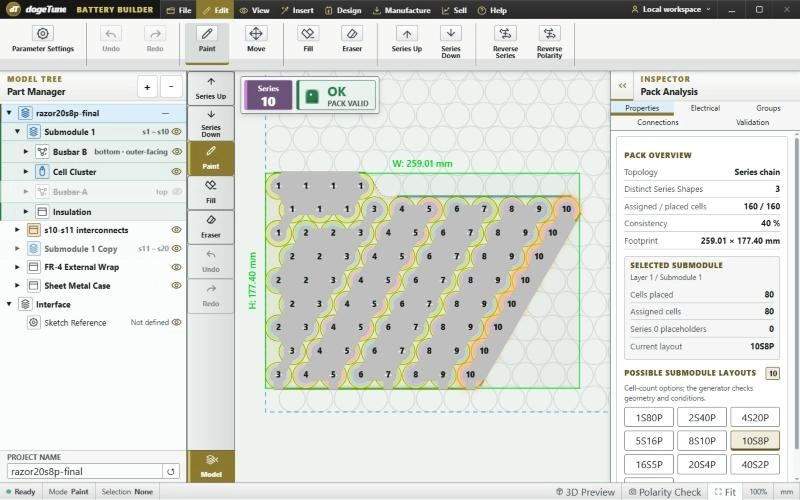Screen dimensions: 800x500
Task: Click the green lock pack valid icon
Action: [312, 96]
